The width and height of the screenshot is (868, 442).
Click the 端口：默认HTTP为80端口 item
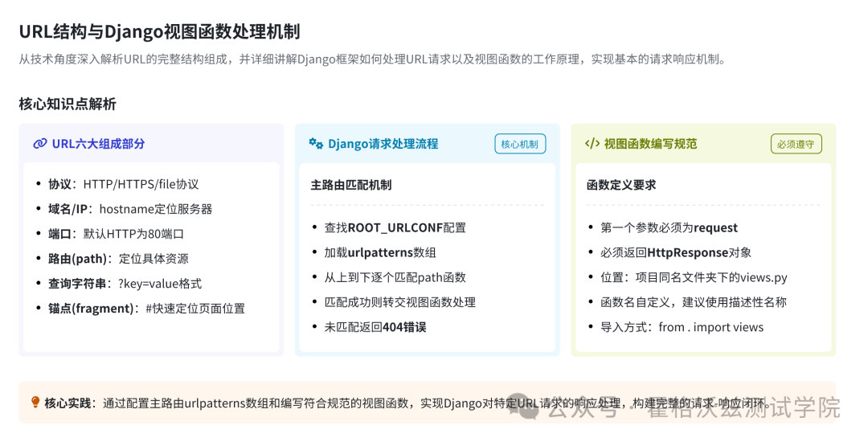[117, 234]
